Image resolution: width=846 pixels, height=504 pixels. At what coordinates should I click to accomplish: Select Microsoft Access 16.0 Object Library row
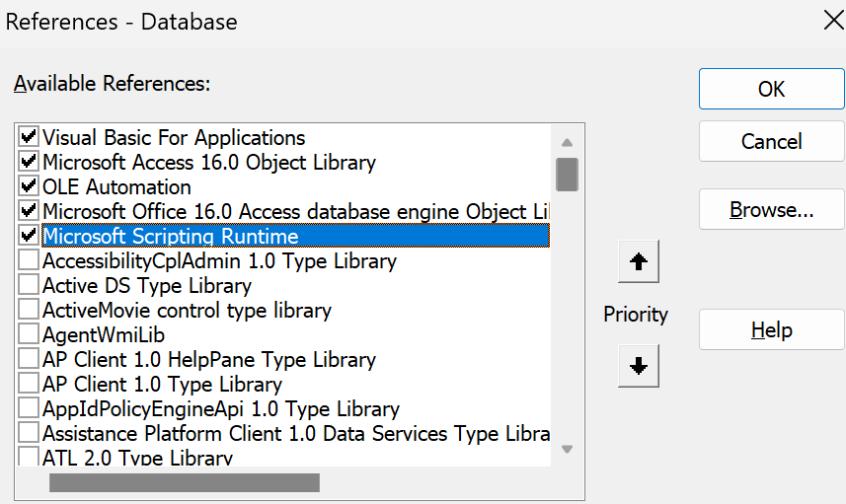pos(208,162)
